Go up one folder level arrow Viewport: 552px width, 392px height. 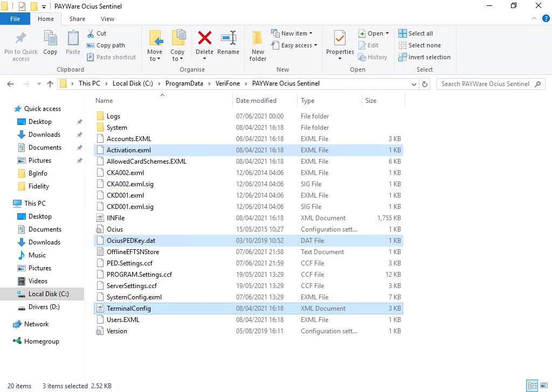coord(50,83)
